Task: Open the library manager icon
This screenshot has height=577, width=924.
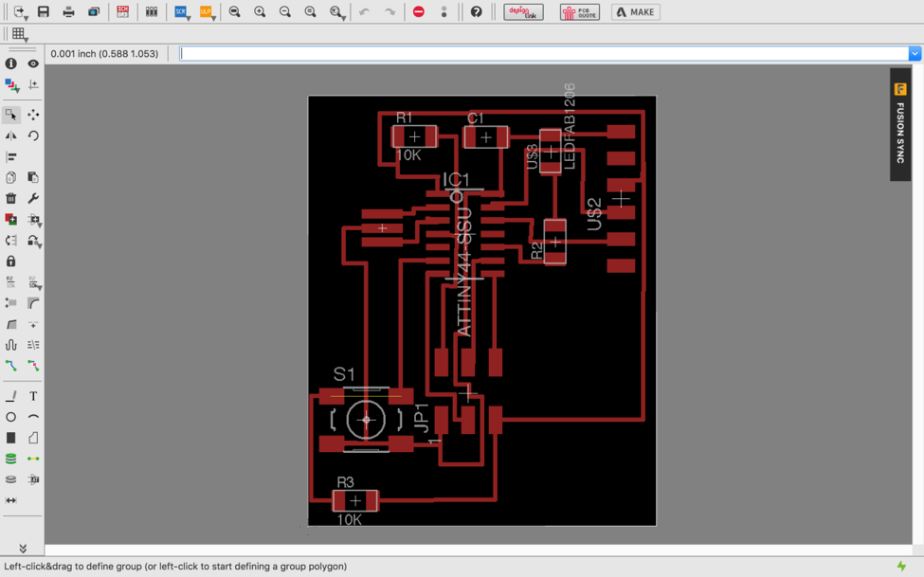Action: (x=152, y=11)
